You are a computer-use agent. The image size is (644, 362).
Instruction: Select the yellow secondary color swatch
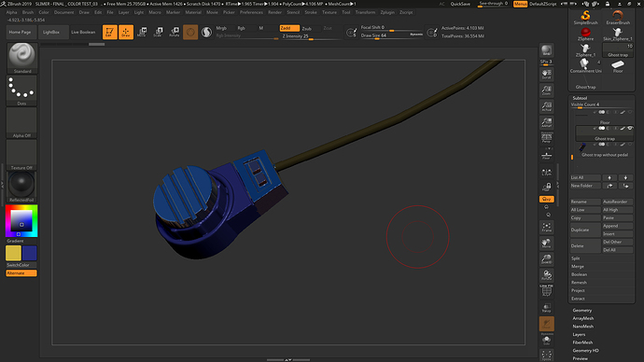click(13, 253)
